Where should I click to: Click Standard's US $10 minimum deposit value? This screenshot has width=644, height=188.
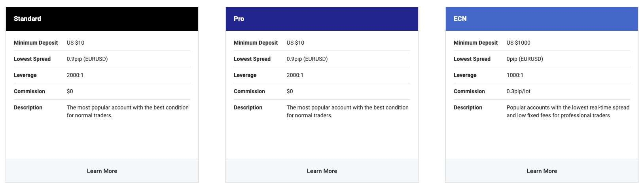[76, 43]
